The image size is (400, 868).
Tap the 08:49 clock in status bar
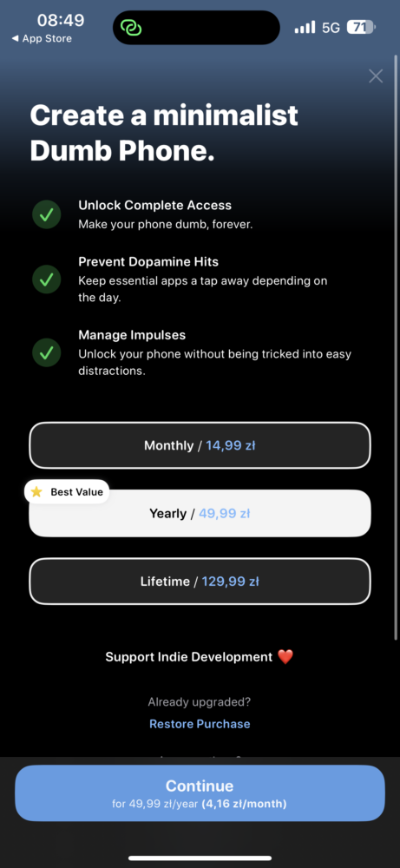[x=61, y=21]
